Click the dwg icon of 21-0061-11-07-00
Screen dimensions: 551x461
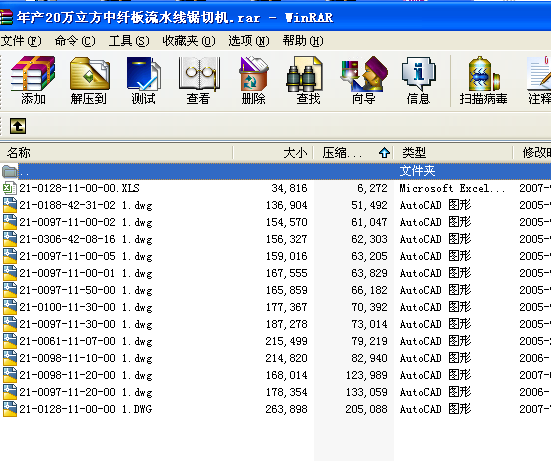9,341
